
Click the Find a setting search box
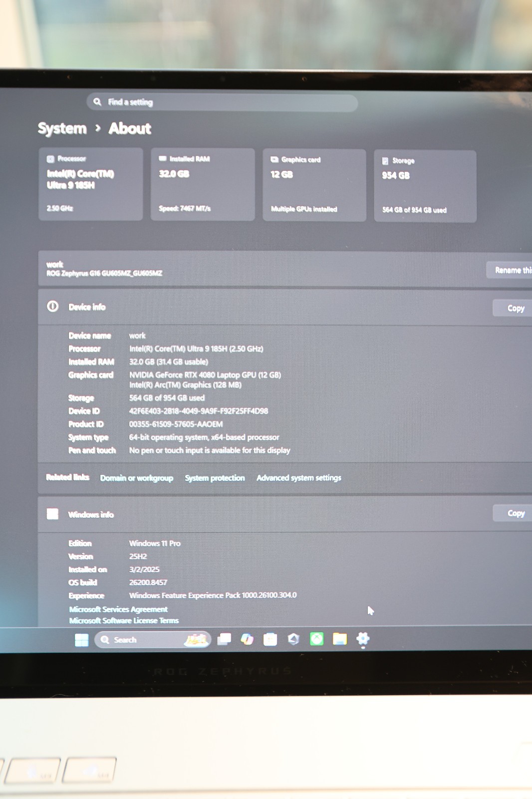(222, 102)
